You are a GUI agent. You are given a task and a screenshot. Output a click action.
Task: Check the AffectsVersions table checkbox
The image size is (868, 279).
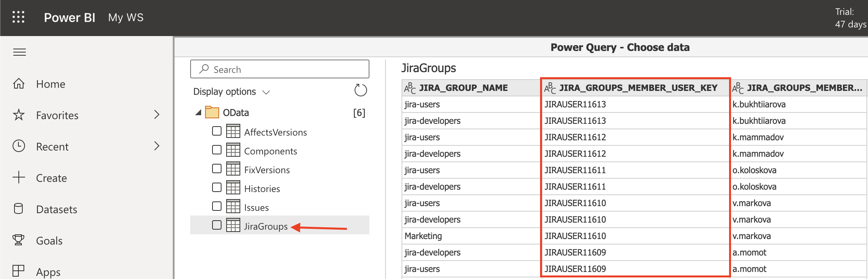coord(217,131)
